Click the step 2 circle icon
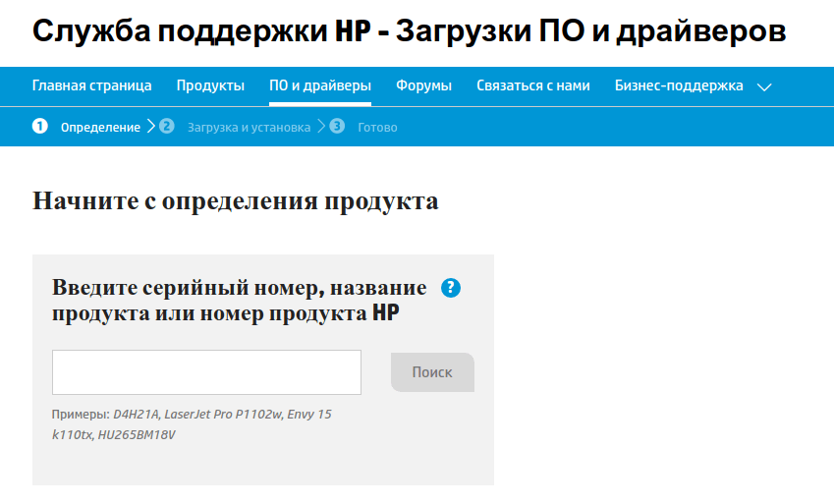The width and height of the screenshot is (834, 504). (166, 127)
